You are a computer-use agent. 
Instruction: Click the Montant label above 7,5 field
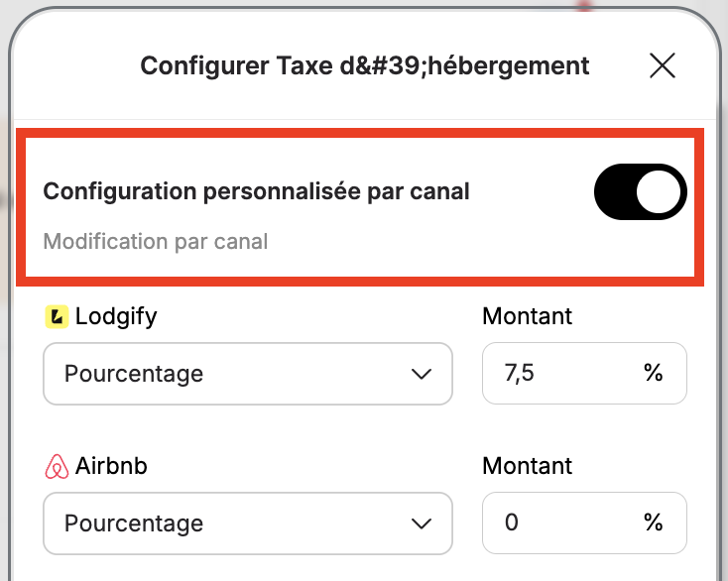527,316
